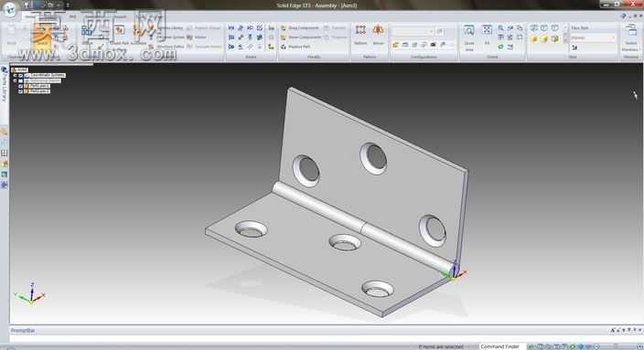Toggle the Coordinate Systems visibility checkbox

21,76
